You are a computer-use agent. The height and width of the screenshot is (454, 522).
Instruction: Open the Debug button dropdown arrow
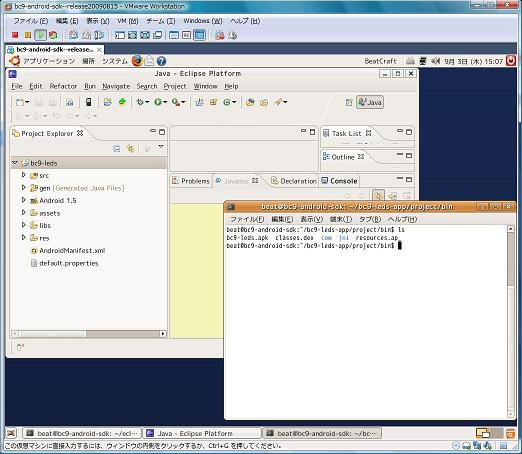pos(147,102)
